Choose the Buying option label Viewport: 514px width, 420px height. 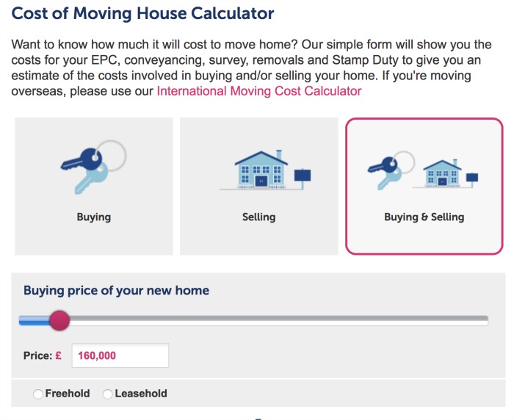(x=94, y=217)
